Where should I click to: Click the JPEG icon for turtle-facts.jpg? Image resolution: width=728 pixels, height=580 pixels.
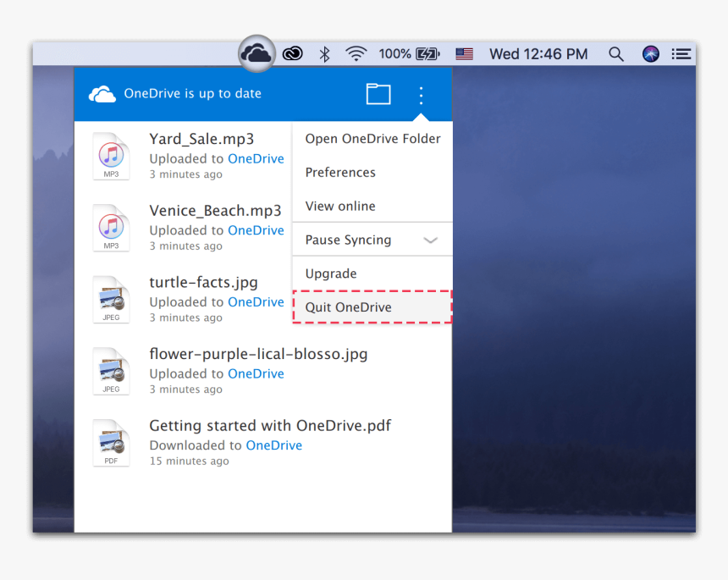tap(111, 299)
